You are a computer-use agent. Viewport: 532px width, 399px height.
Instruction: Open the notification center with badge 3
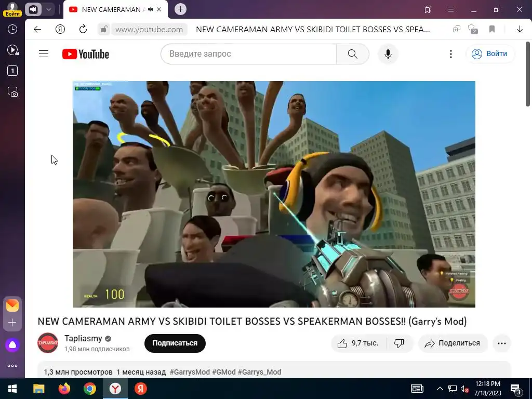coord(516,390)
